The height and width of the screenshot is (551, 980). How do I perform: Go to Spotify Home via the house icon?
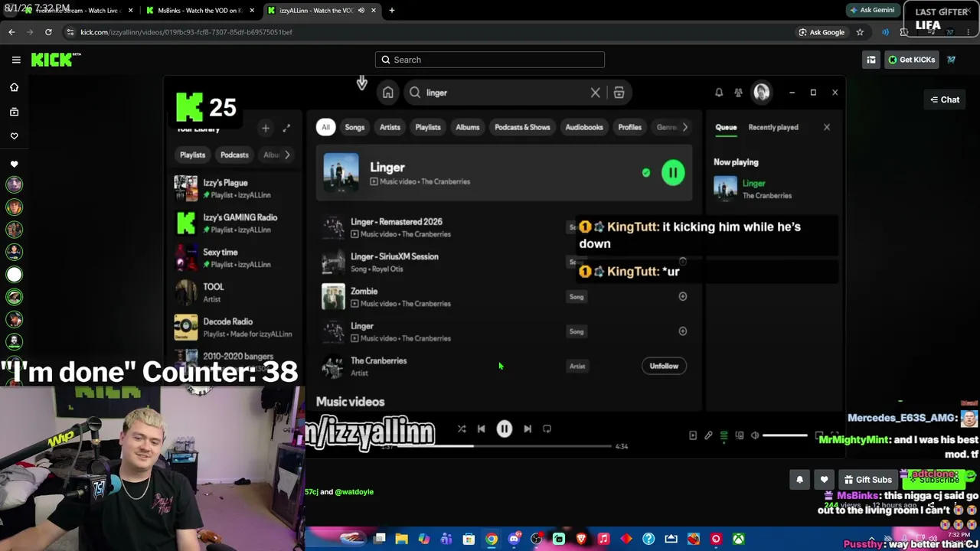388,93
